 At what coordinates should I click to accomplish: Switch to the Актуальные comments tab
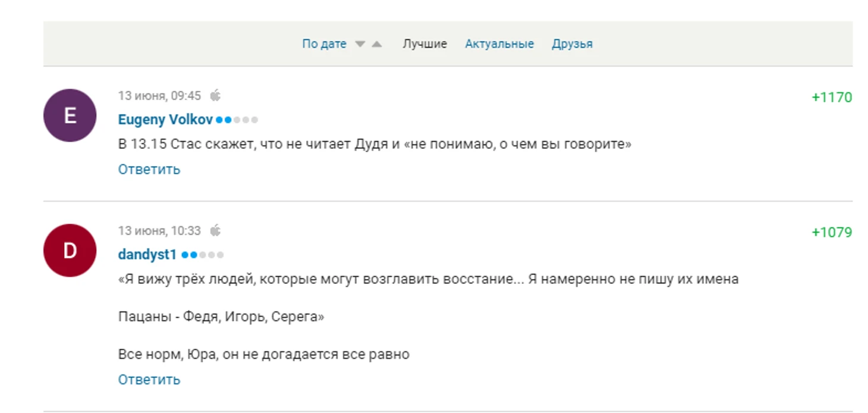click(499, 44)
